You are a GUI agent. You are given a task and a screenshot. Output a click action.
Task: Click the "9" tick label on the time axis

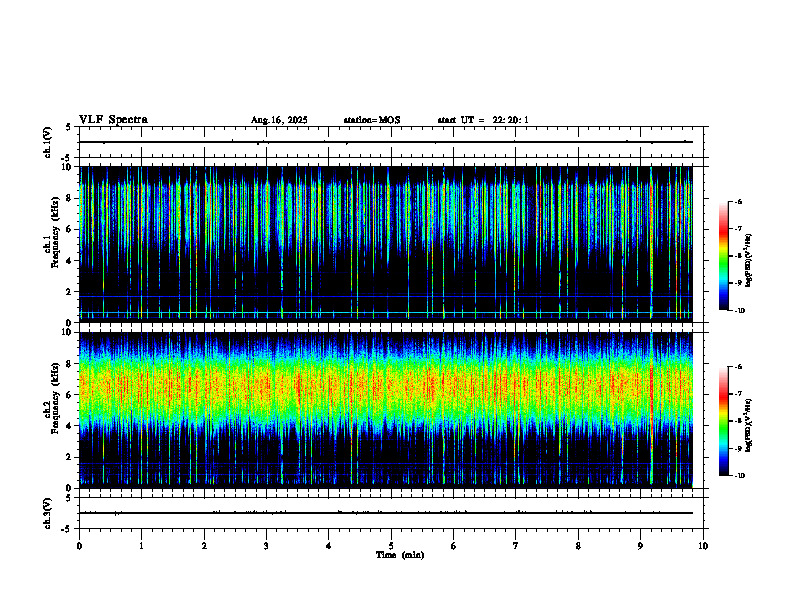640,546
